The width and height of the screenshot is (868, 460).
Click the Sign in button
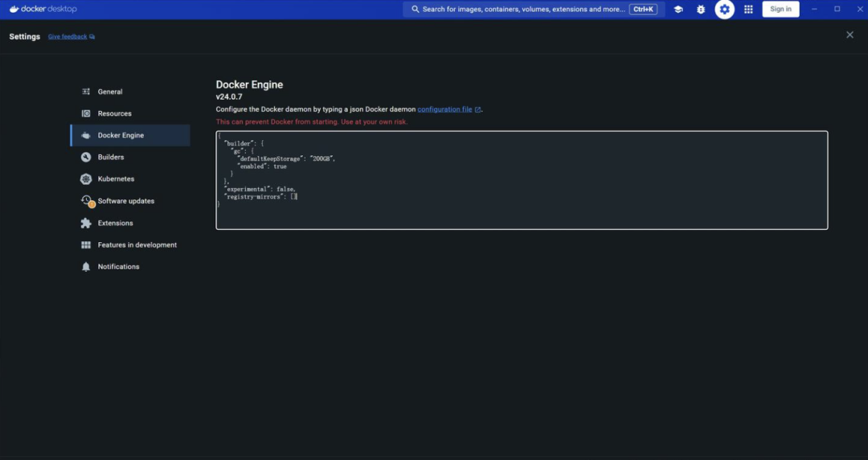[780, 9]
